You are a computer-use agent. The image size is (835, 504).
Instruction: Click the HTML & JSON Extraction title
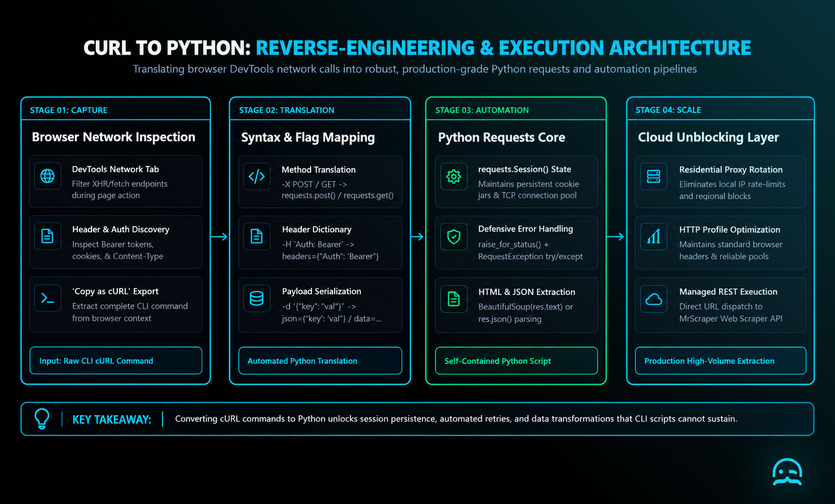click(x=526, y=292)
